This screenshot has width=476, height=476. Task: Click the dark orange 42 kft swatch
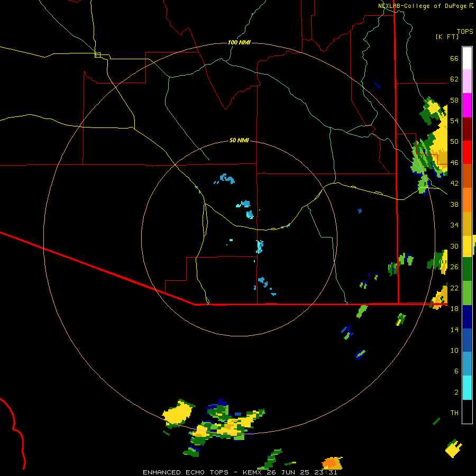pos(467,176)
